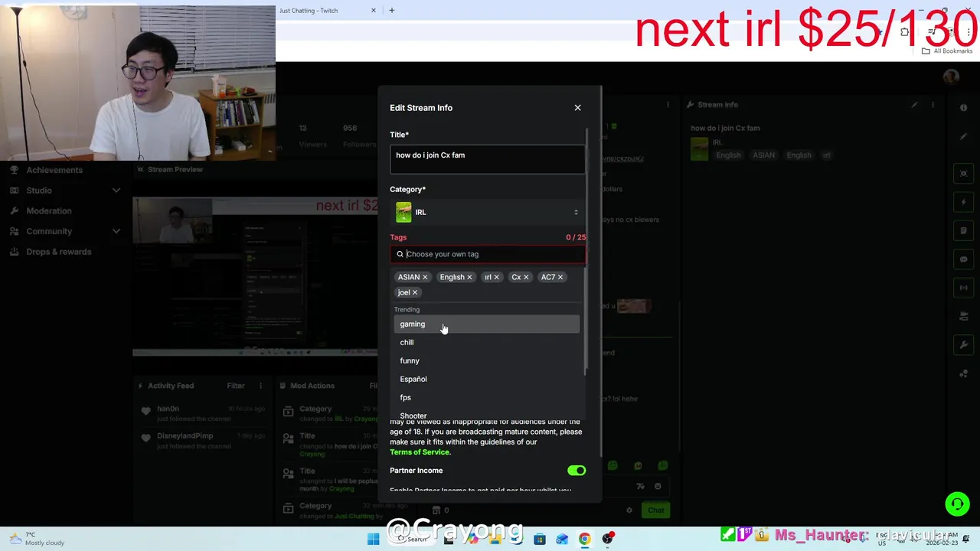Open Achievements in the sidebar
Viewport: 980px width, 551px height.
[54, 170]
